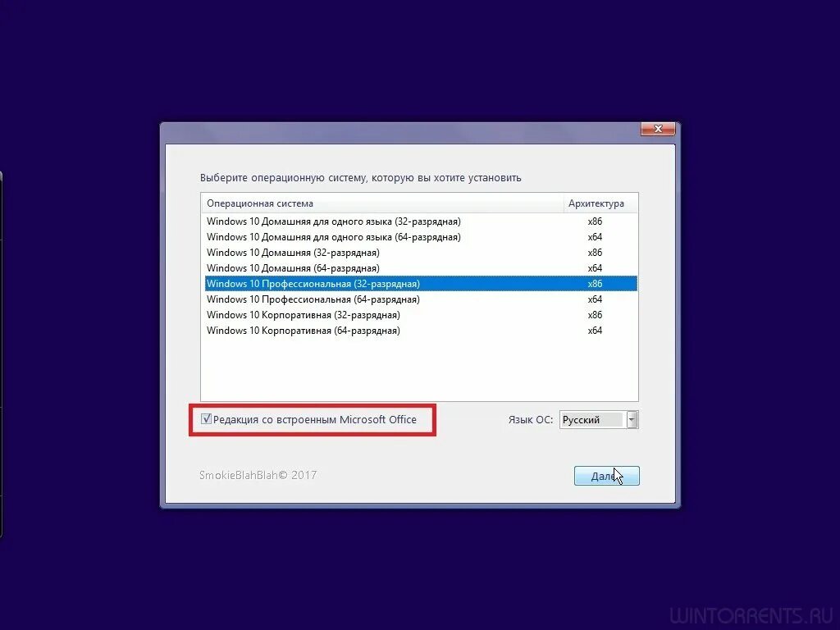Select Windows 10 Домашняя для одного языка (32-разрядная)

click(421, 221)
